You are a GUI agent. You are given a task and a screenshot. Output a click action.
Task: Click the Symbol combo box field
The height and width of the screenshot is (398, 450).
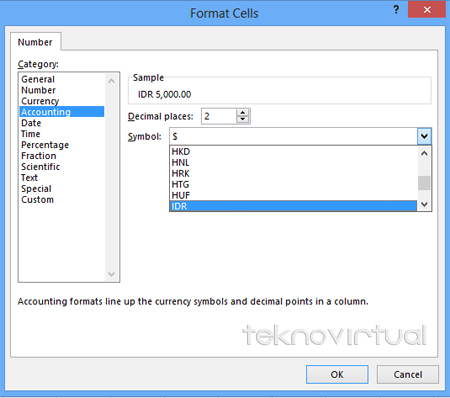click(x=293, y=136)
